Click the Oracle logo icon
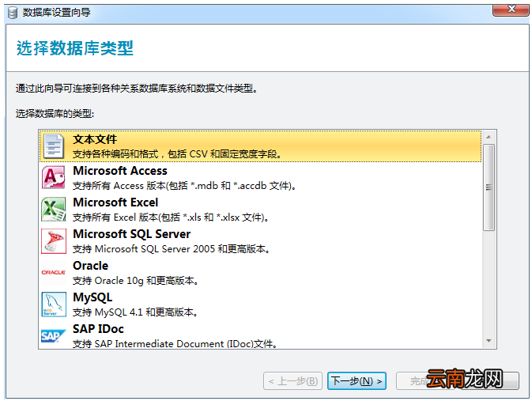The width and height of the screenshot is (532, 401). 54,272
